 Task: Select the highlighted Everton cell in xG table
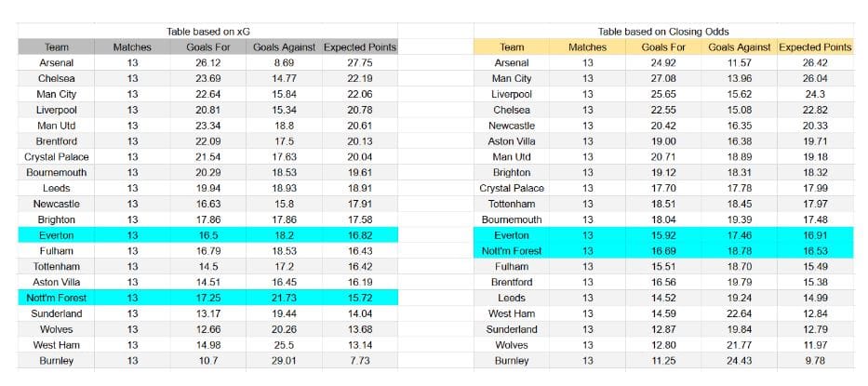point(56,235)
